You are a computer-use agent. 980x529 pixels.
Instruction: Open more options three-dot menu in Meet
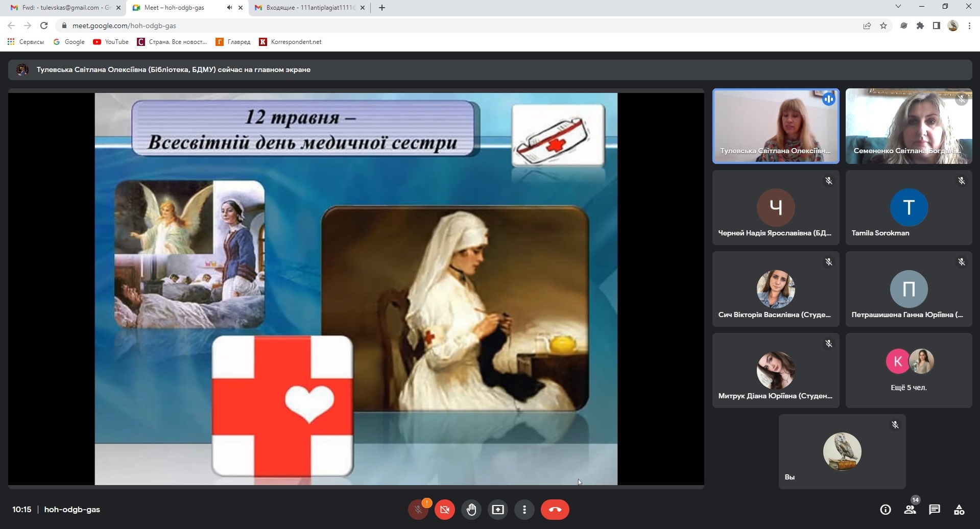pos(524,510)
